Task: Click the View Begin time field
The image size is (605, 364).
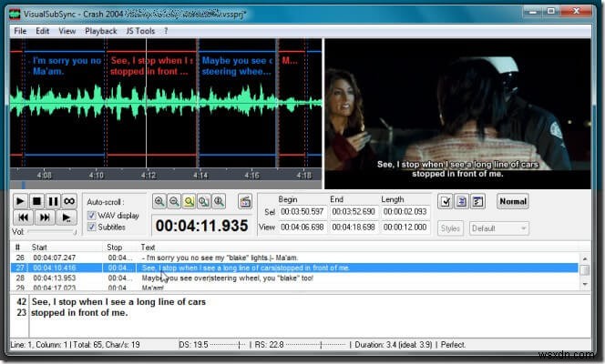Action: 302,227
